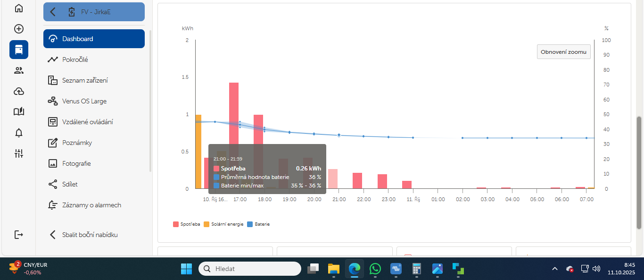
Task: Click the cloud upload icon
Action: point(18,91)
